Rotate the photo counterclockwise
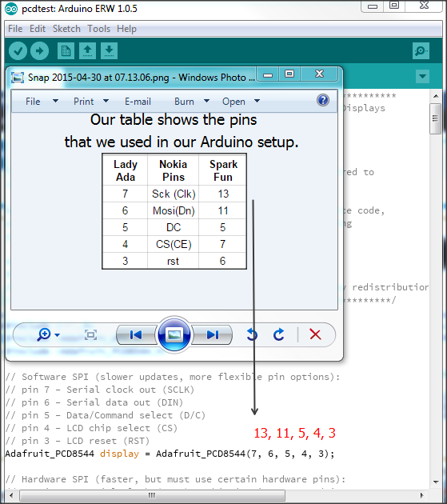Image resolution: width=447 pixels, height=504 pixels. point(252,334)
